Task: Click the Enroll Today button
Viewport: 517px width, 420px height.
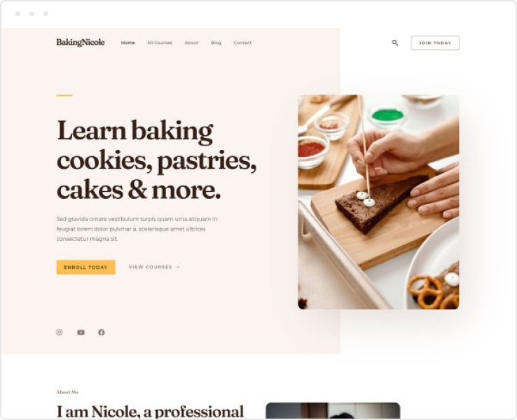Action: [85, 267]
